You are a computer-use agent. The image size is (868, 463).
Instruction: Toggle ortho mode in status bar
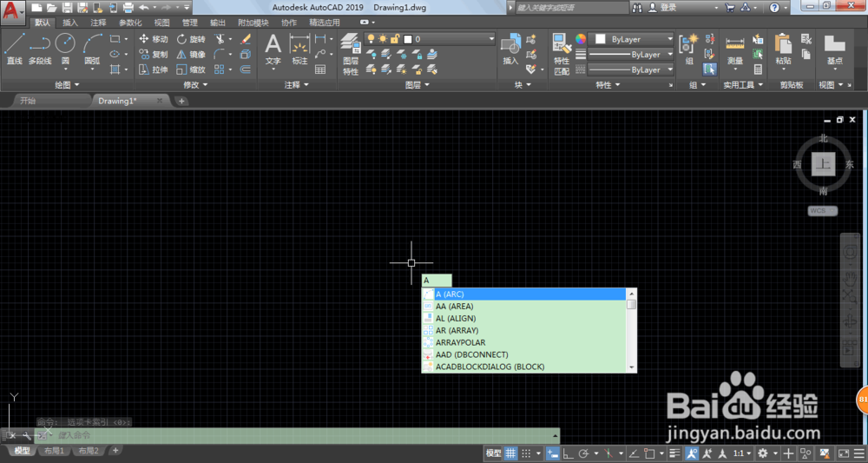pyautogui.click(x=568, y=453)
